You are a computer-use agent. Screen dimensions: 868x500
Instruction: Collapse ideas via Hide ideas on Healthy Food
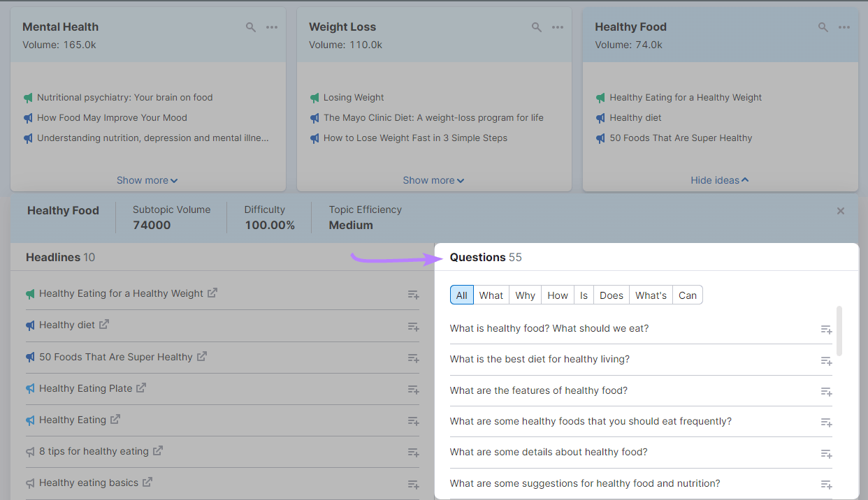(x=720, y=179)
